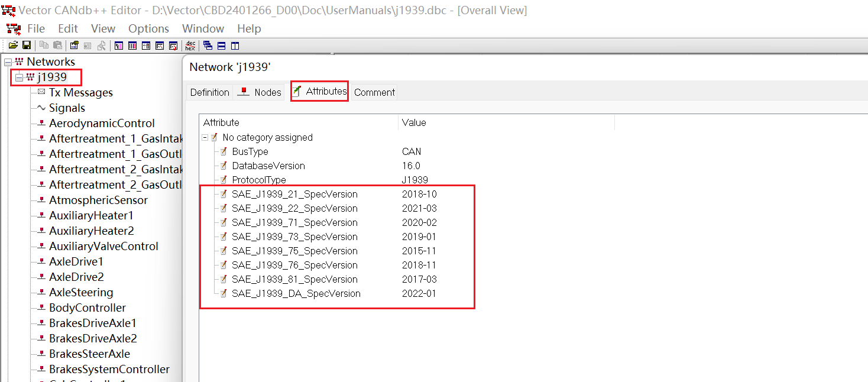
Task: Click the AerodynamicControl node icon
Action: [41, 123]
